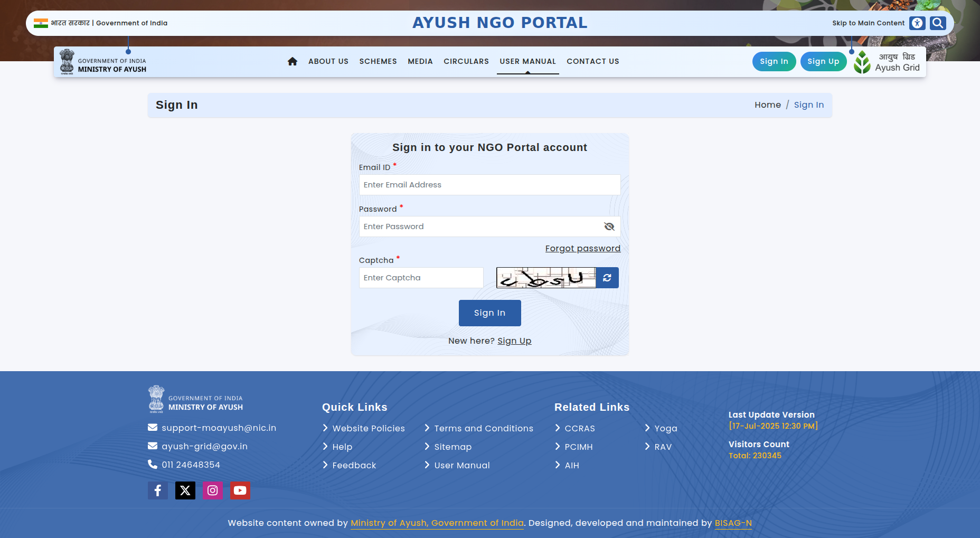Open the Contact Us menu item
The height and width of the screenshot is (538, 980).
point(593,61)
